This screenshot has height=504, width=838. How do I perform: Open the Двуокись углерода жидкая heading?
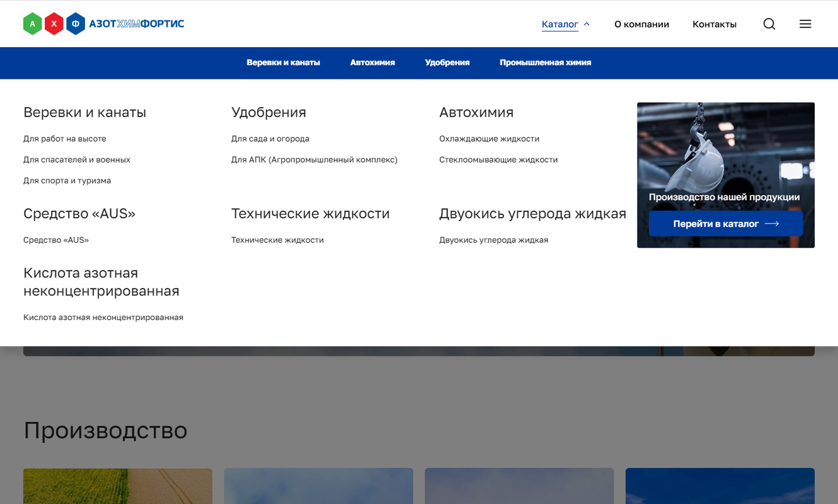click(x=532, y=214)
